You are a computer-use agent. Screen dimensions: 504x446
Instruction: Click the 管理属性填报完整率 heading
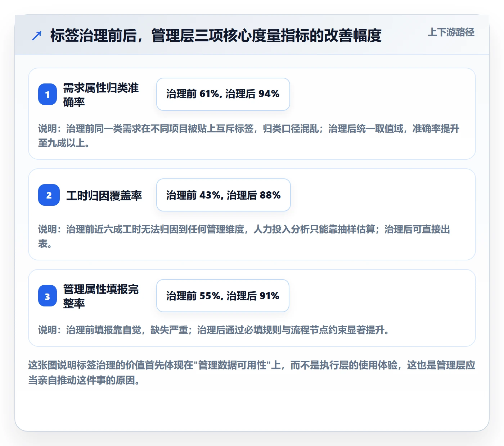[x=101, y=296]
